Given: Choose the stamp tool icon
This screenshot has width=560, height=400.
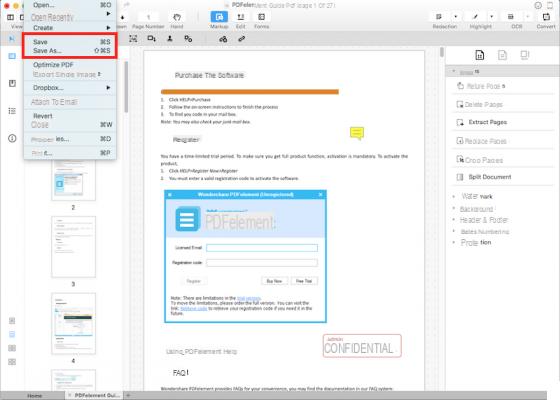Looking at the screenshot, I should click(x=170, y=39).
